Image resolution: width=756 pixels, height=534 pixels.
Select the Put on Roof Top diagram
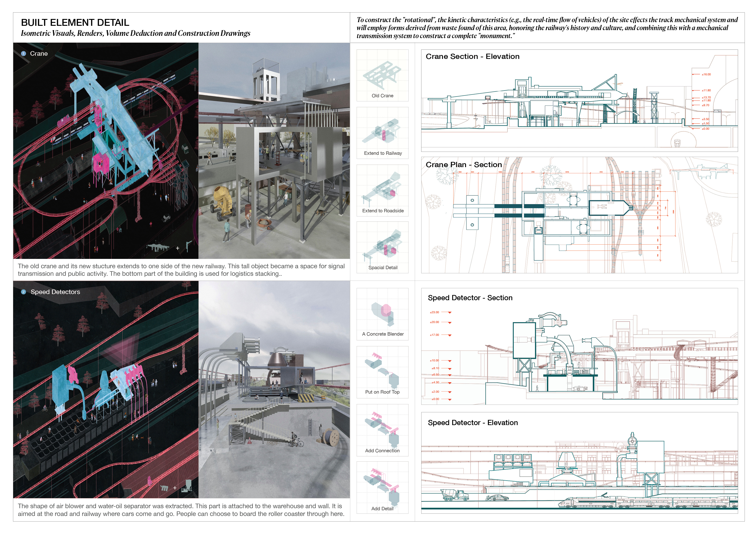[x=382, y=372]
